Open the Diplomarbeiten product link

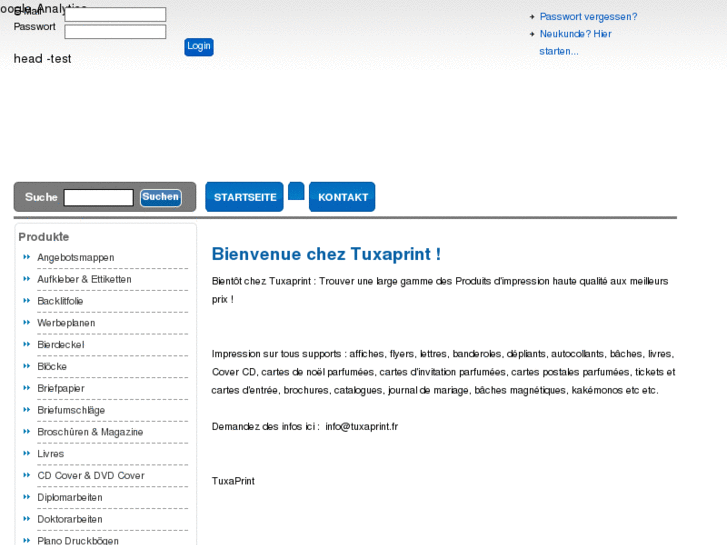[x=70, y=497]
